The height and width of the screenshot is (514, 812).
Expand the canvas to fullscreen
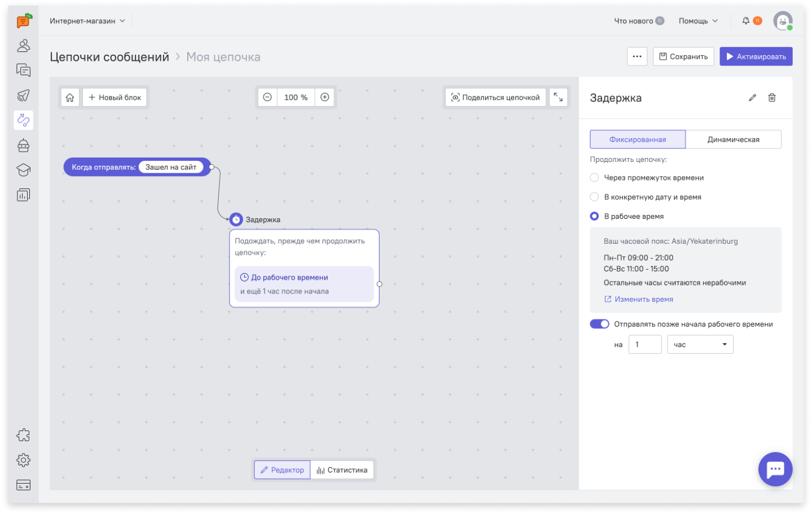point(558,98)
